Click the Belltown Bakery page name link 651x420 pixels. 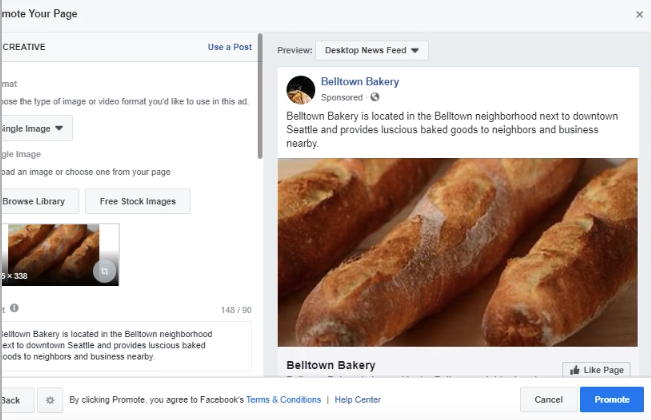point(359,82)
